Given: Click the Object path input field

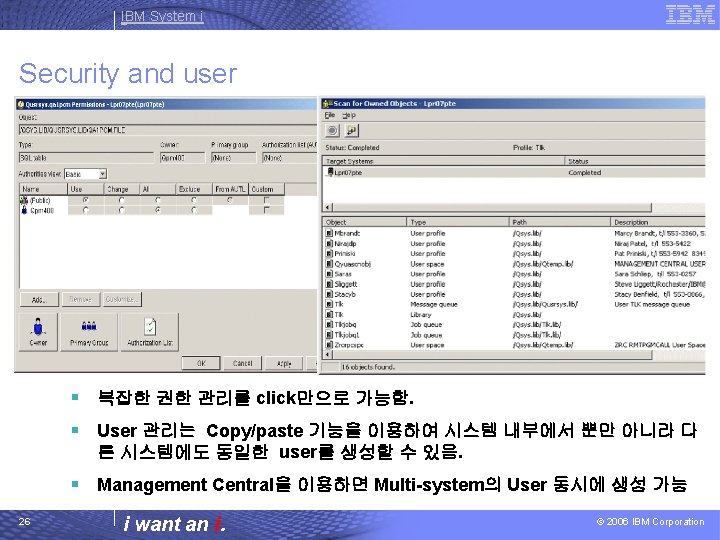Looking at the screenshot, I should pos(168,130).
